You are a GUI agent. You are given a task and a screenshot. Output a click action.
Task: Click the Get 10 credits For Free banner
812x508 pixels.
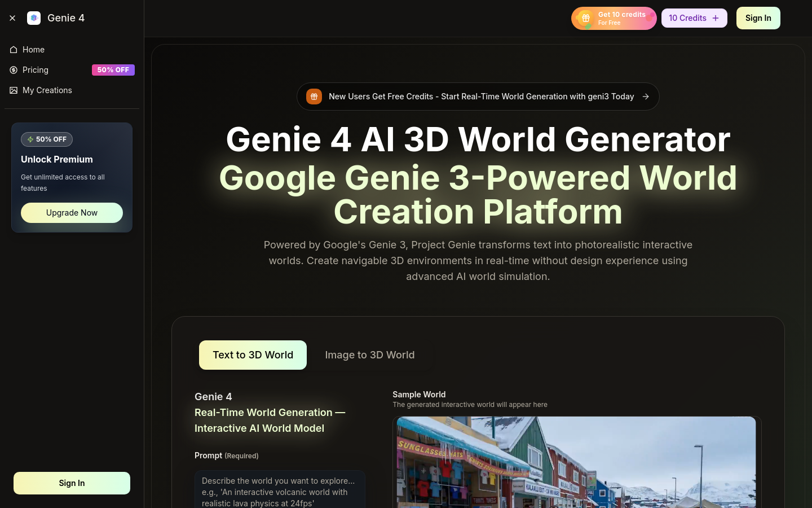[614, 18]
